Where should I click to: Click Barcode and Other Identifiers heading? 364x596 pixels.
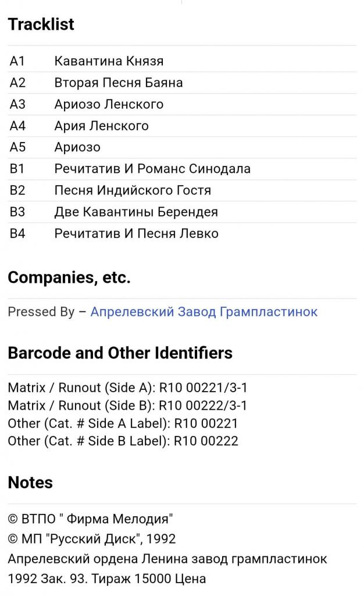point(120,353)
